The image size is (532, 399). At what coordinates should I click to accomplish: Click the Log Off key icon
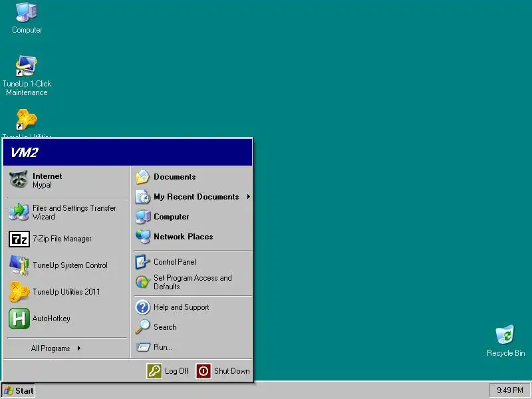point(154,370)
